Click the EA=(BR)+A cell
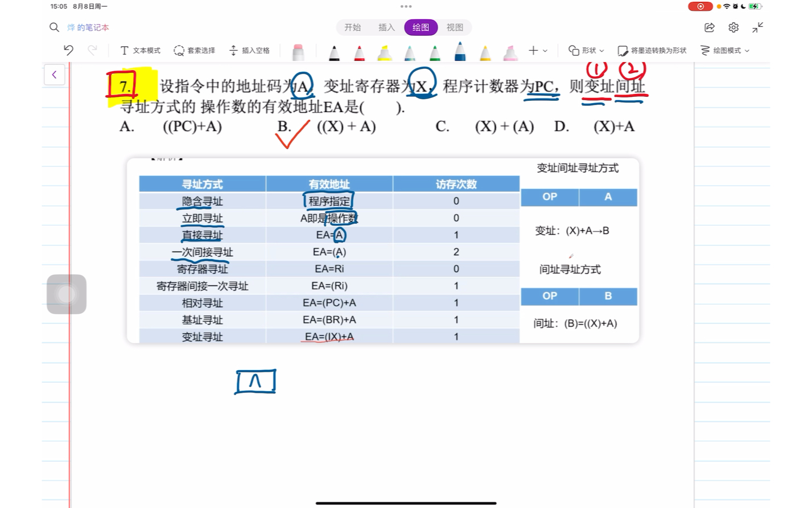The height and width of the screenshot is (508, 812). coord(329,319)
